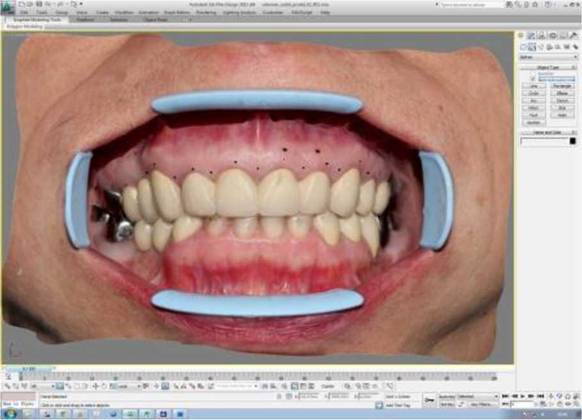582x420 pixels.
Task: Collapse the Name and Color rollout
Action: (548, 132)
